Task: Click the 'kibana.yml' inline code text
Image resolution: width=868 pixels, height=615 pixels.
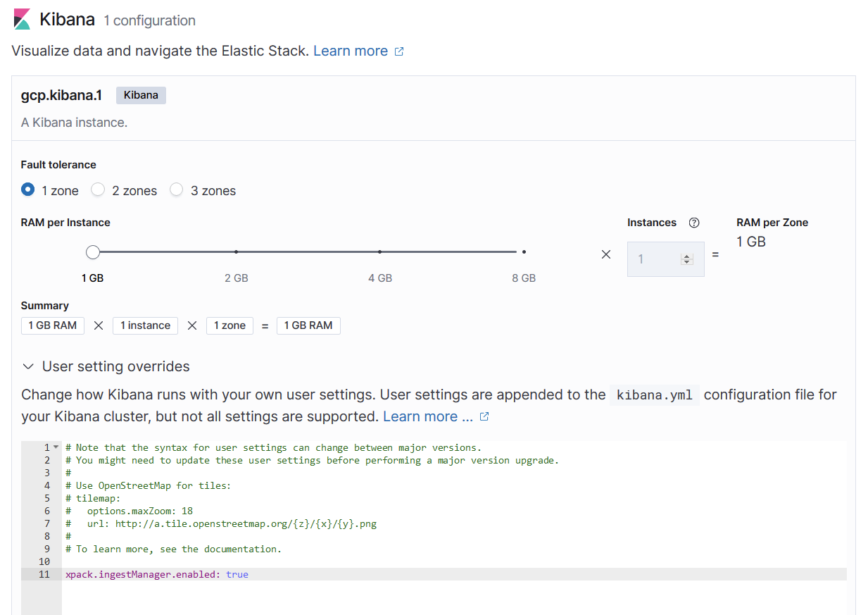Action: click(x=655, y=395)
